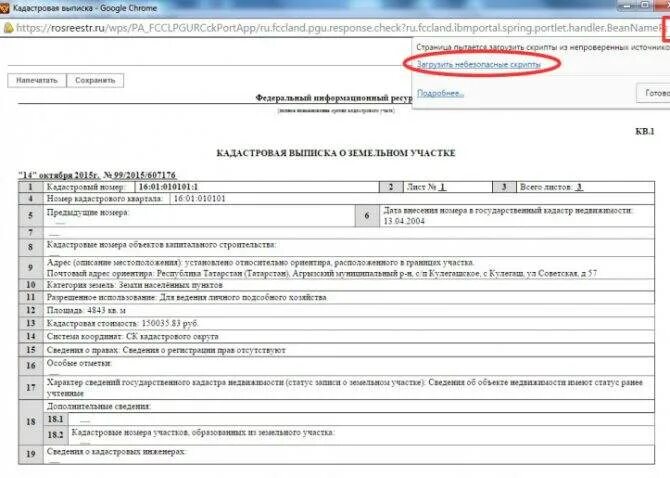
Task: Click the Сведения о правах row
Action: pos(349,350)
